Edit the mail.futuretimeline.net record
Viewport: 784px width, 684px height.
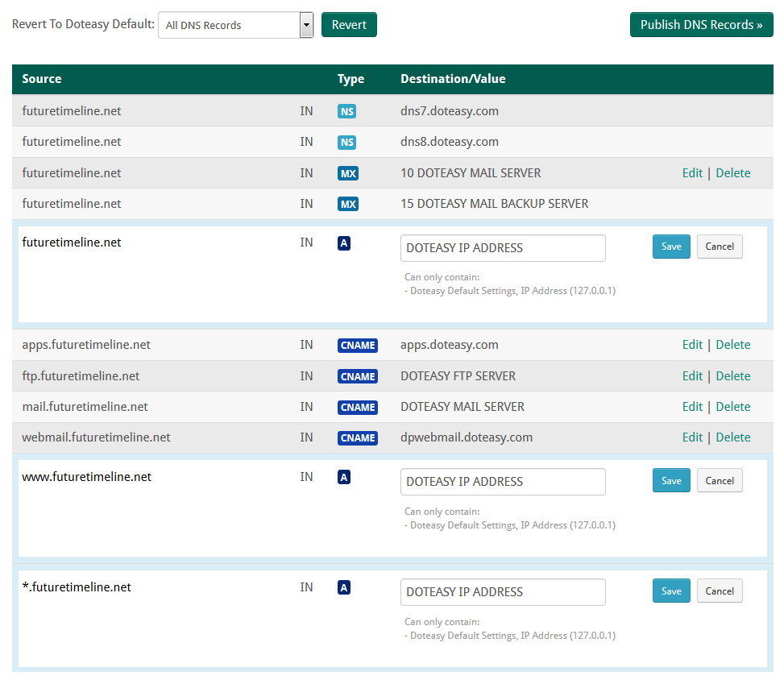(692, 407)
